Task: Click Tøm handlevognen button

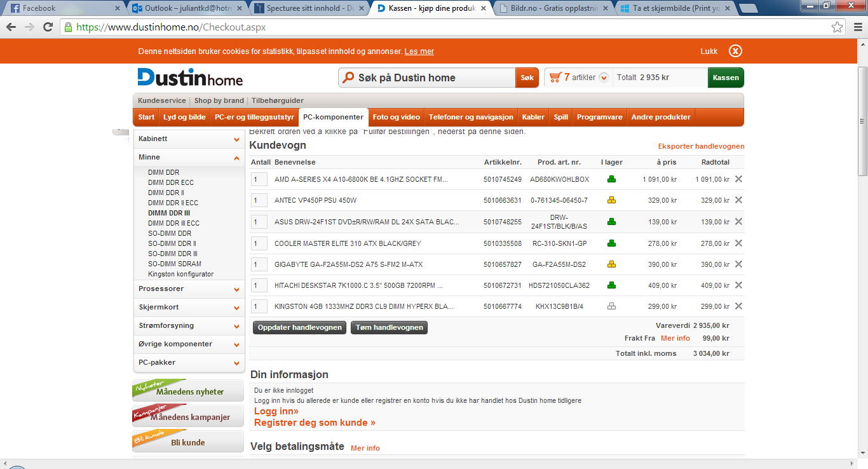Action: 389,328
